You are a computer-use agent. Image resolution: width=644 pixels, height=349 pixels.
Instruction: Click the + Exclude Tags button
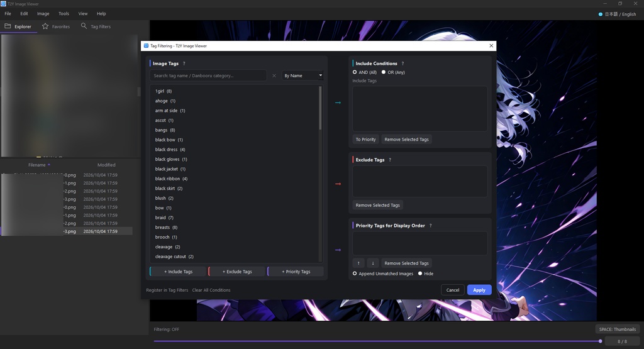237,272
